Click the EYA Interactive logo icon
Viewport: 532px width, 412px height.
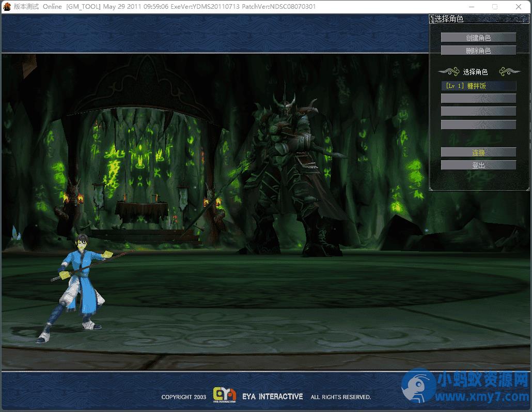[224, 394]
